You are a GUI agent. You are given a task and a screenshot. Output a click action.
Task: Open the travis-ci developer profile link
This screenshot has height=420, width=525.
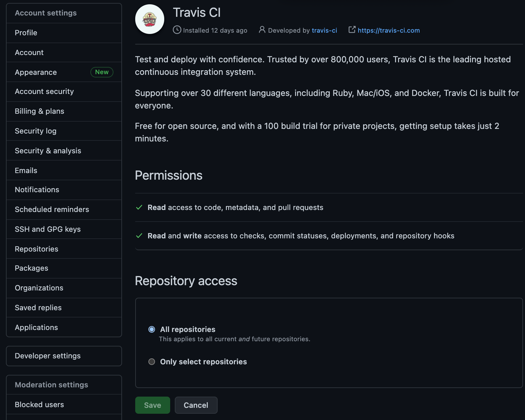[324, 30]
